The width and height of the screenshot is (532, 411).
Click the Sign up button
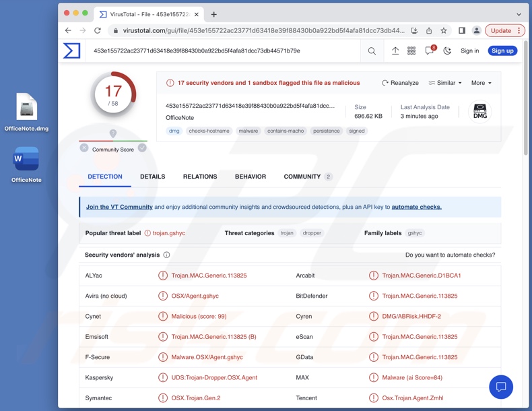pos(502,51)
